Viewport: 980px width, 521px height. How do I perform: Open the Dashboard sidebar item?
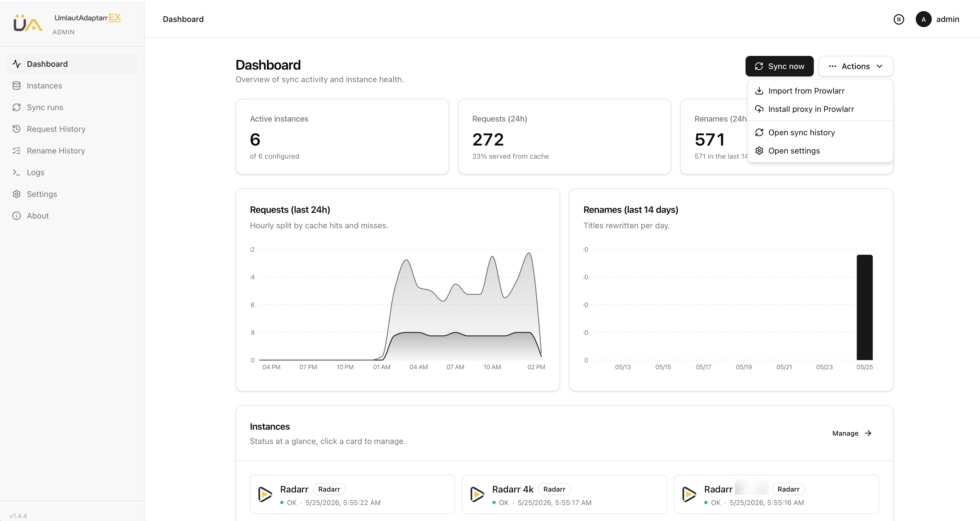(x=71, y=64)
